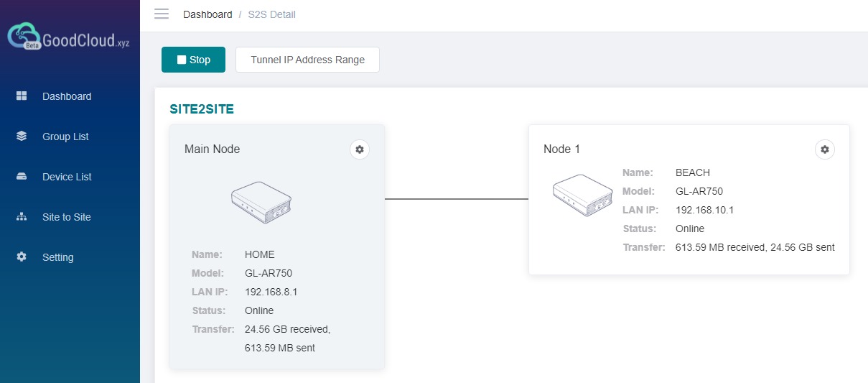868x383 pixels.
Task: Click the hamburger menu collapse icon
Action: click(x=162, y=14)
